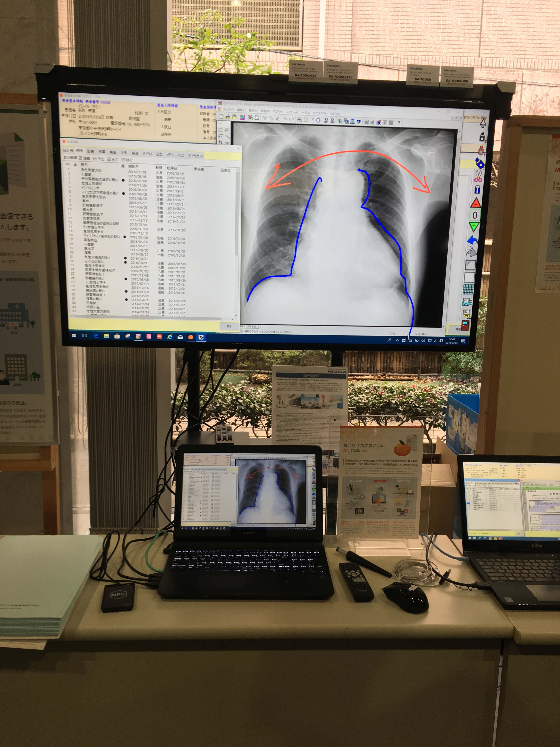The width and height of the screenshot is (560, 747).
Task: Toggle the 死亡 outcome checkbox
Action: point(109,159)
